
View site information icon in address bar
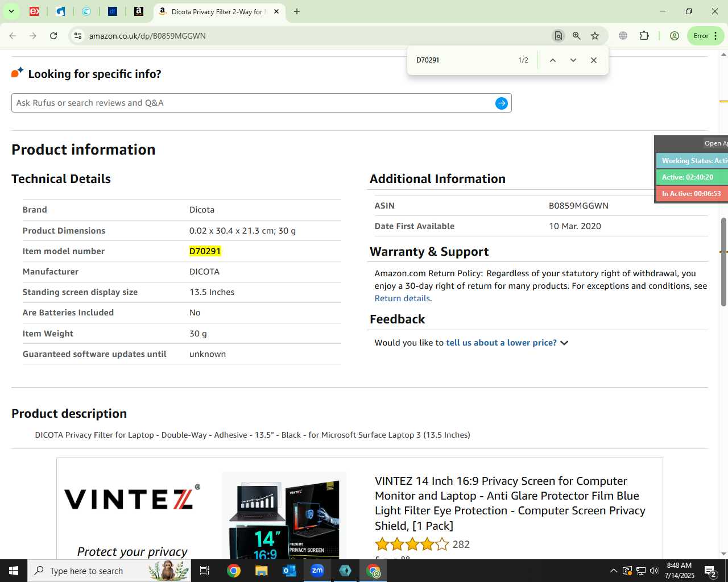78,36
